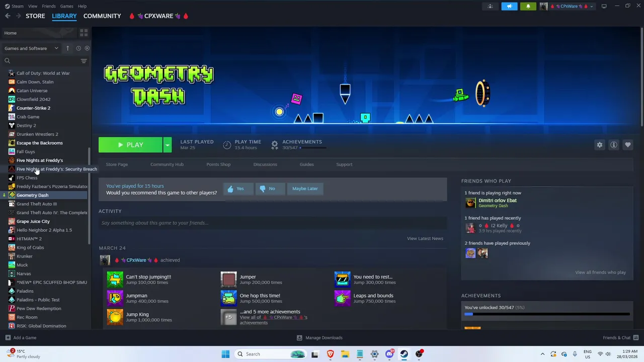This screenshot has height=362, width=644.
Task: Select Five Nights at Freddy's: Security Breach
Action: 56,169
